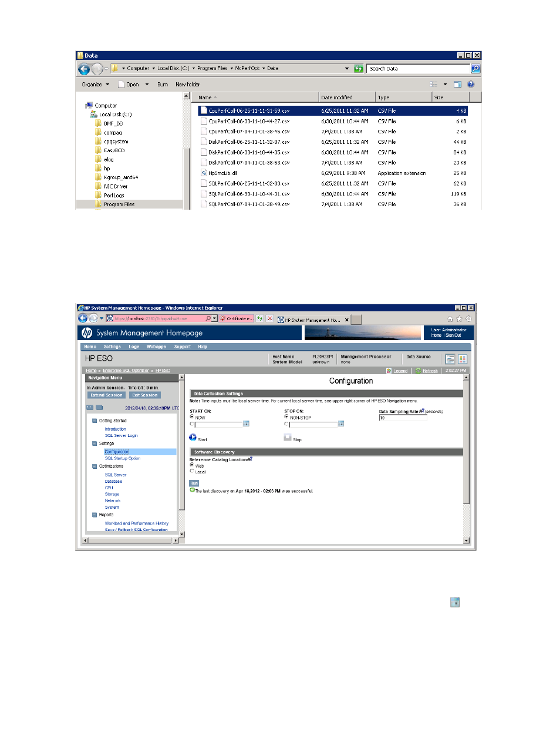560x746 pixels.
Task: Click the list view icon beside Data Source
Action: click(x=450, y=359)
